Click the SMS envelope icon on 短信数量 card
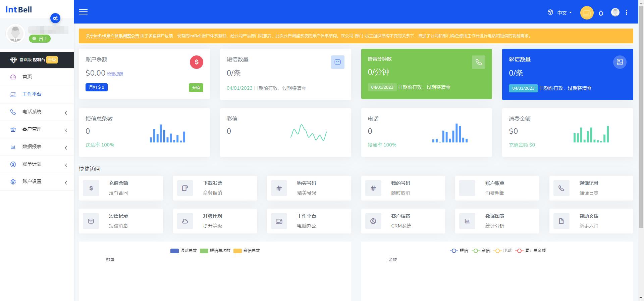644x301 pixels. (337, 62)
